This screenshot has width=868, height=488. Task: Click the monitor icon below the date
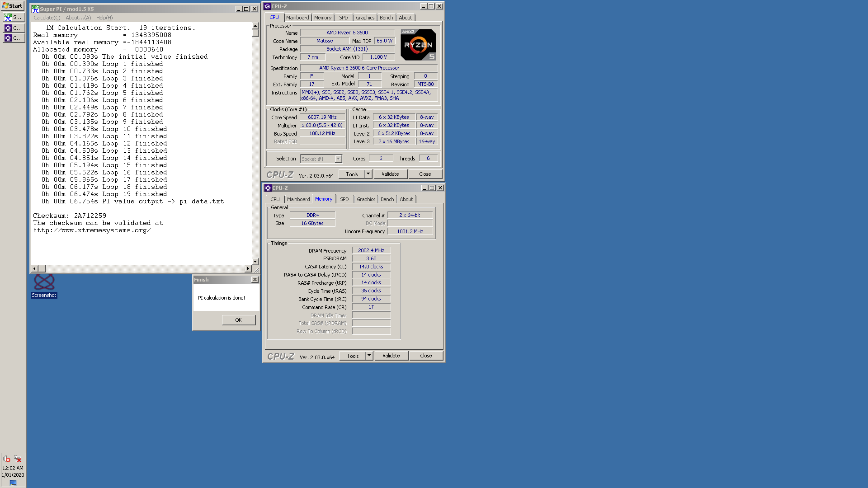click(x=13, y=483)
